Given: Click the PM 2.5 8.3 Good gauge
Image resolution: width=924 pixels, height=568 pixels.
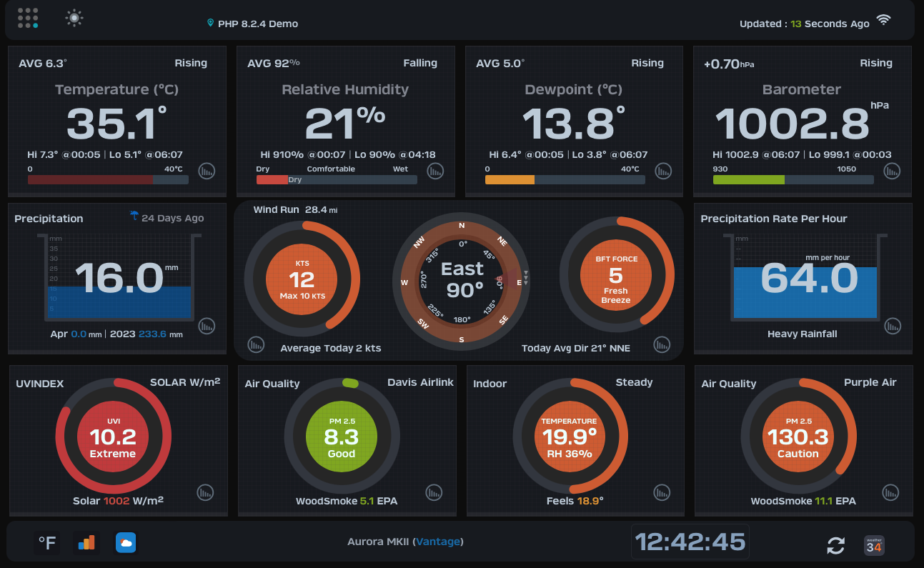Looking at the screenshot, I should pyautogui.click(x=342, y=435).
